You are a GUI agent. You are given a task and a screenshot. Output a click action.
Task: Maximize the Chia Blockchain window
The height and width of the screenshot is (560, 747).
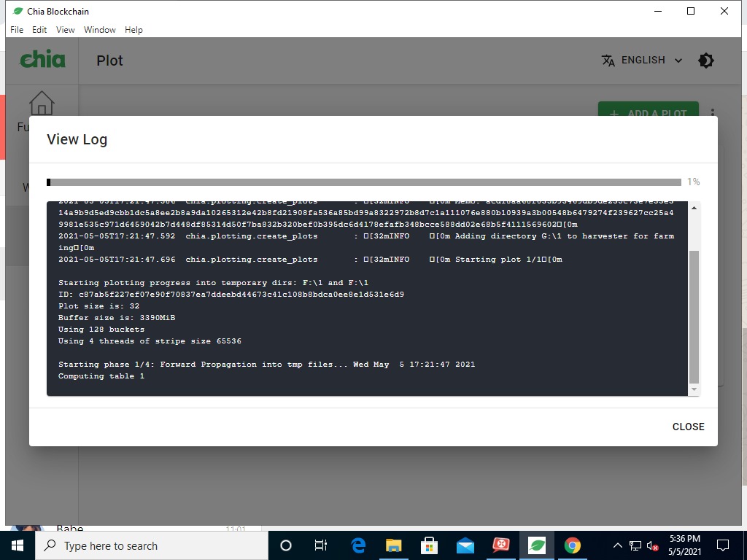pos(691,12)
